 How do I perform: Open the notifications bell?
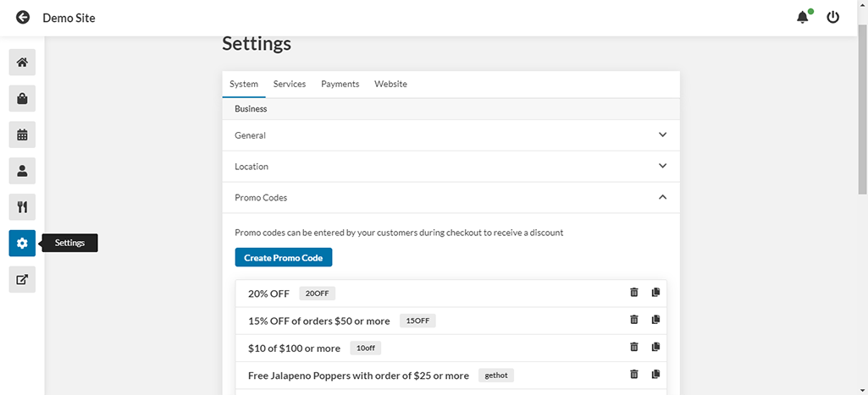(x=802, y=18)
